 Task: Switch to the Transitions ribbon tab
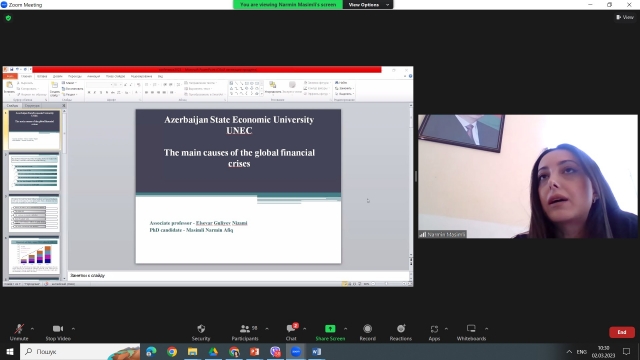(x=75, y=76)
